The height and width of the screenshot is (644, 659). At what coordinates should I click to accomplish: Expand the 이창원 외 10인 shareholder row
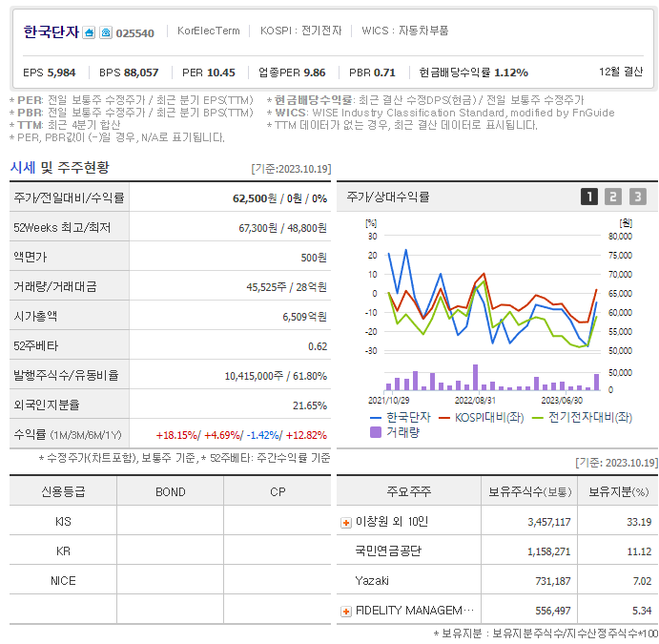pyautogui.click(x=346, y=523)
